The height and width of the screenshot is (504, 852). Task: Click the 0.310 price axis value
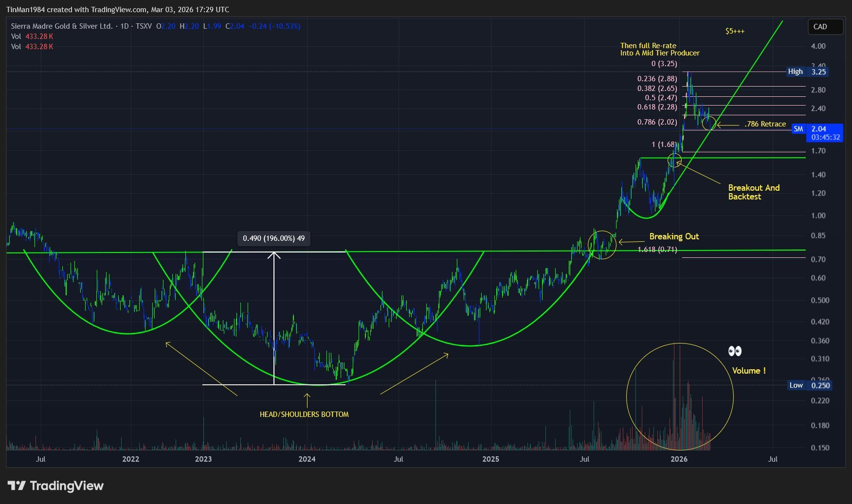point(820,359)
